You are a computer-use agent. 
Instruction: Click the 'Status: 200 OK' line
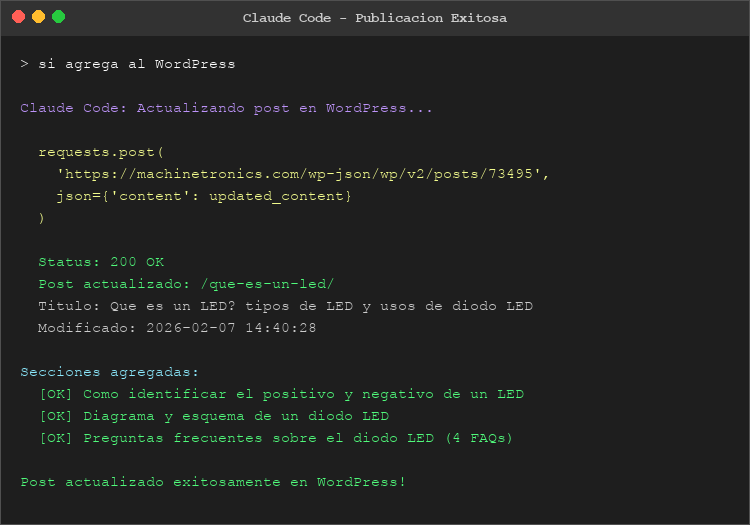click(101, 262)
